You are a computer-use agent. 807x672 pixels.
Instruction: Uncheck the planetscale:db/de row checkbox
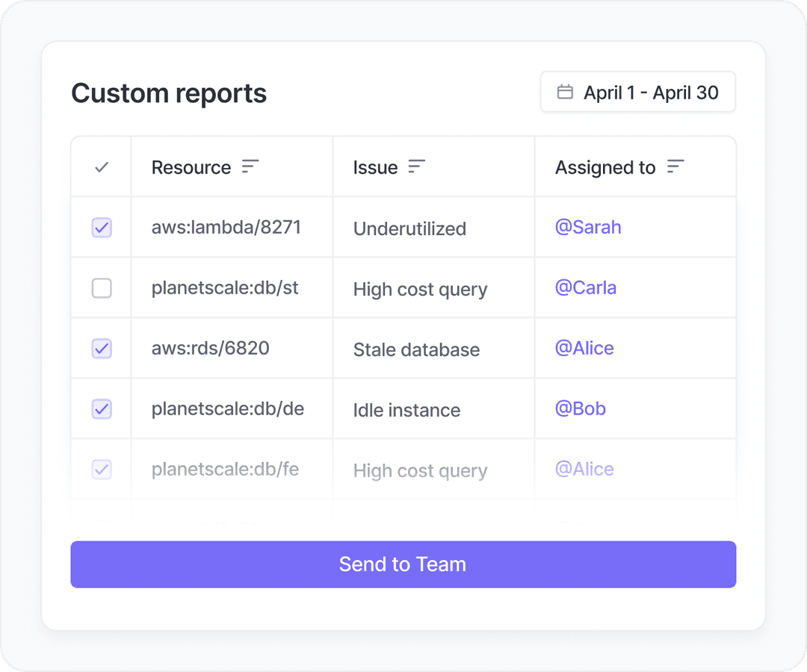102,409
